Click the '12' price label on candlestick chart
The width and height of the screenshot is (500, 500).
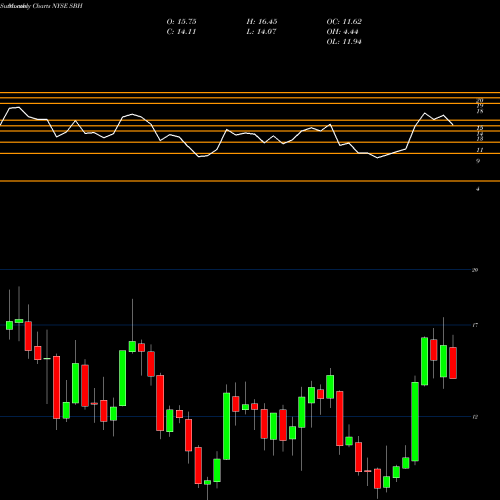[x=475, y=417]
